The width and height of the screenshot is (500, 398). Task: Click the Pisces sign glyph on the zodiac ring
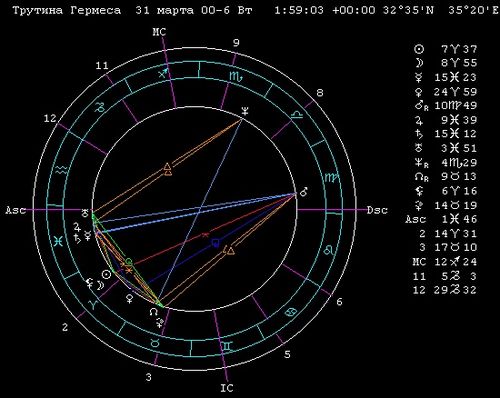pyautogui.click(x=58, y=241)
